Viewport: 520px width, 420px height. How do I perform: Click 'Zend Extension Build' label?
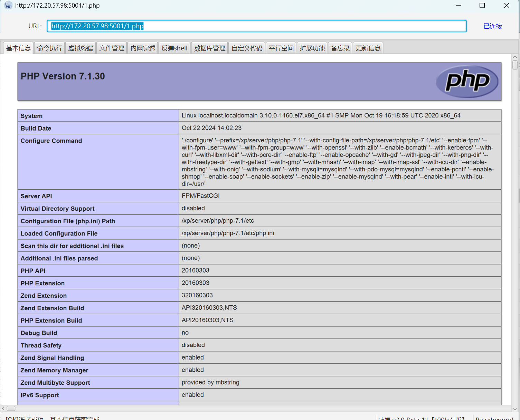tap(52, 308)
